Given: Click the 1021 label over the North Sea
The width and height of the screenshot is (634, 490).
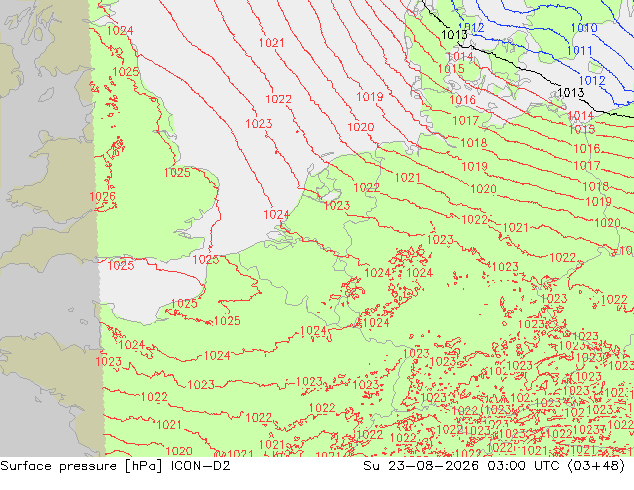Looking at the screenshot, I should [x=271, y=42].
